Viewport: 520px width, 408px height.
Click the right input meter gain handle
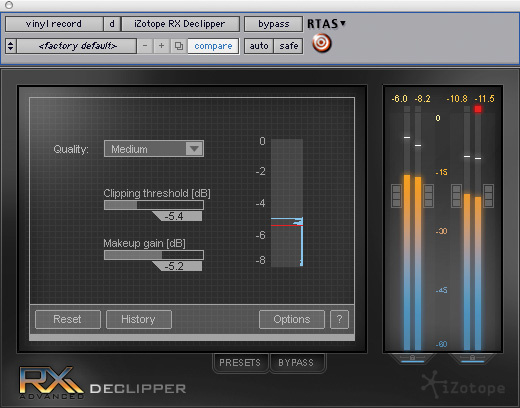pos(428,196)
